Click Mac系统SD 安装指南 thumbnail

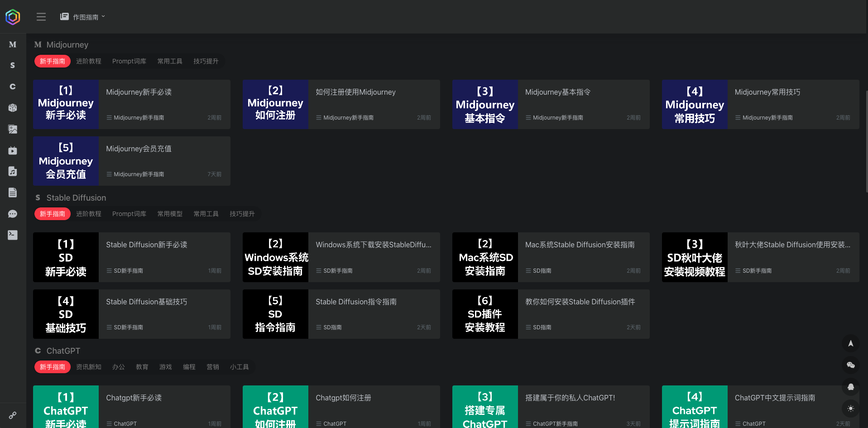tap(485, 257)
